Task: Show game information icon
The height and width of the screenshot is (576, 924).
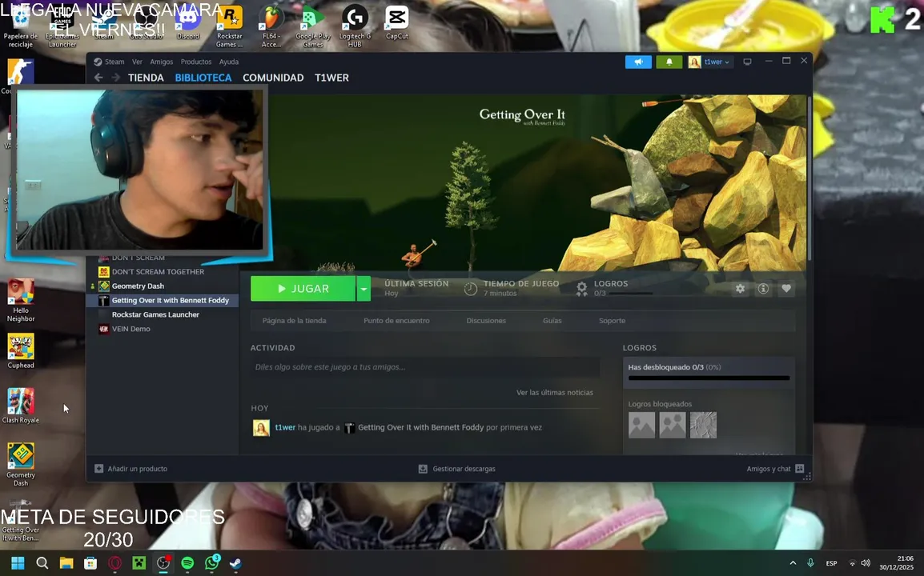Action: point(763,289)
